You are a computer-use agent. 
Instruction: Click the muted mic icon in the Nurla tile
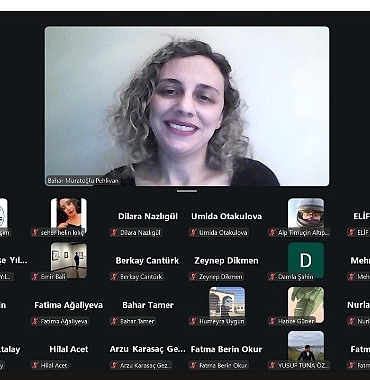pyautogui.click(x=351, y=321)
